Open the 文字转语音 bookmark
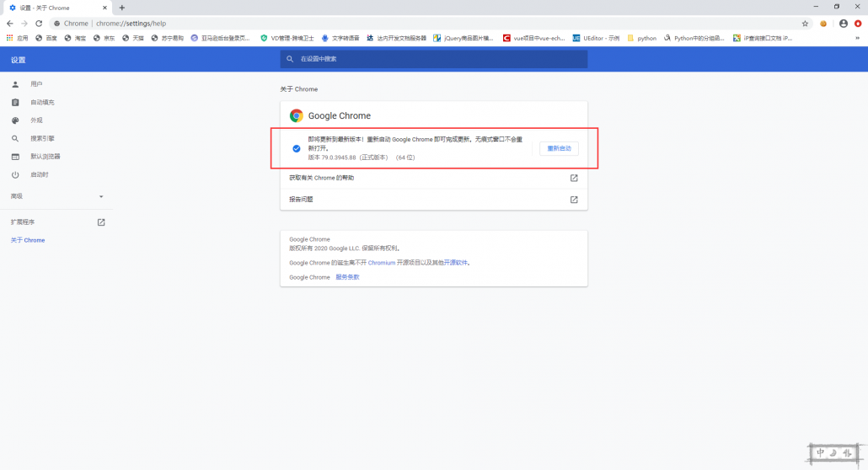 (340, 38)
